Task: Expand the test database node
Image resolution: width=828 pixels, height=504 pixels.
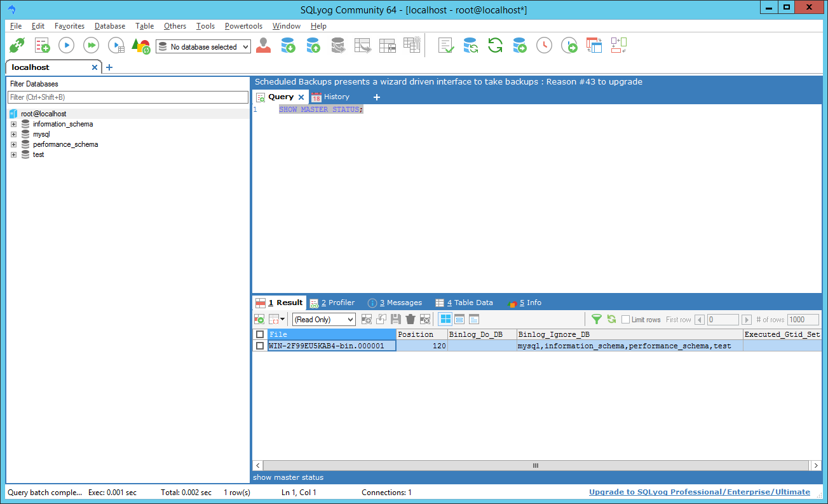Action: [13, 154]
